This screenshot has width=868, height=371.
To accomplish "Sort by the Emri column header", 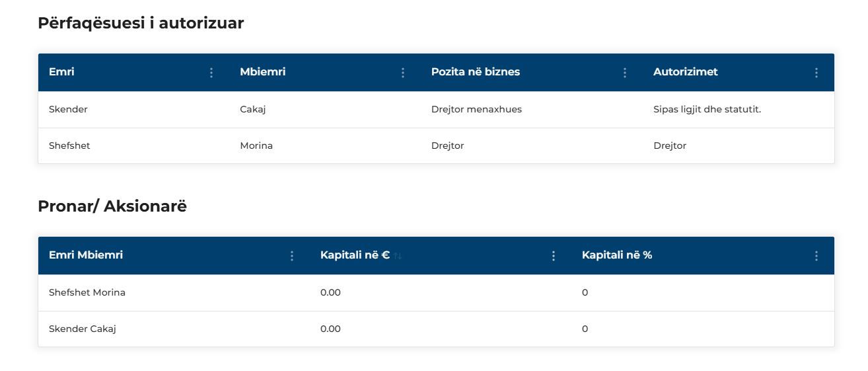I will click(61, 71).
